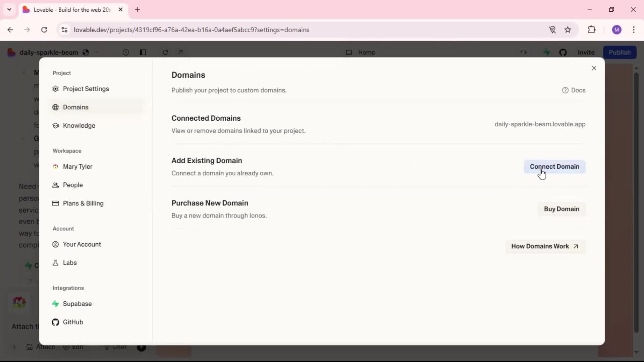Open the Chrome three-dot menu
The image size is (644, 362).
point(634,30)
